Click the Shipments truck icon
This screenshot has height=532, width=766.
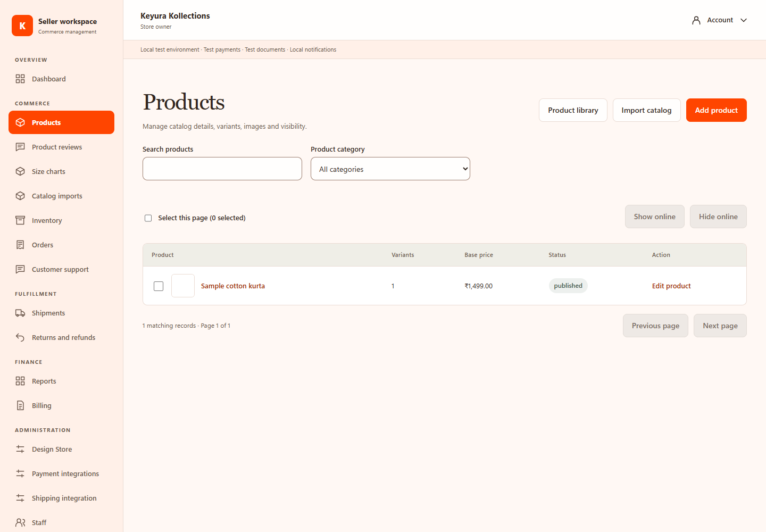pos(20,313)
